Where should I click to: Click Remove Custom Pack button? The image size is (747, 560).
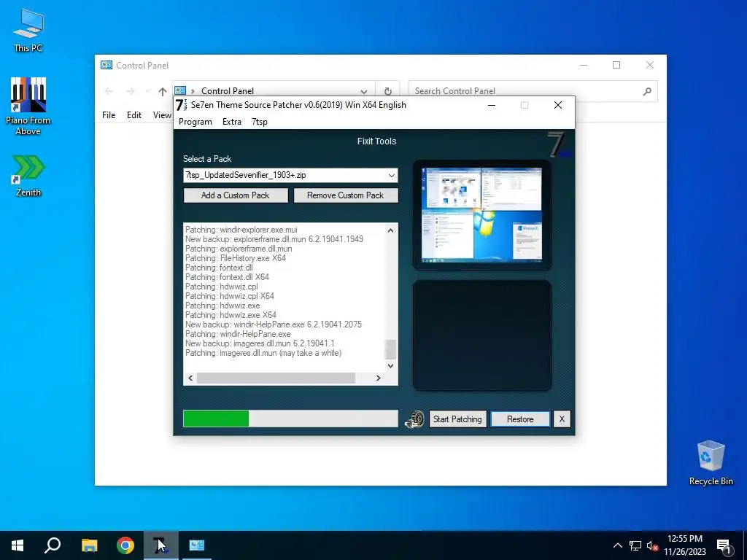point(345,195)
